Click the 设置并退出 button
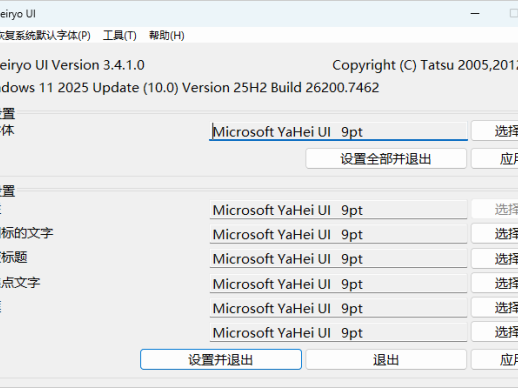Image resolution: width=518 pixels, height=388 pixels. [x=221, y=360]
